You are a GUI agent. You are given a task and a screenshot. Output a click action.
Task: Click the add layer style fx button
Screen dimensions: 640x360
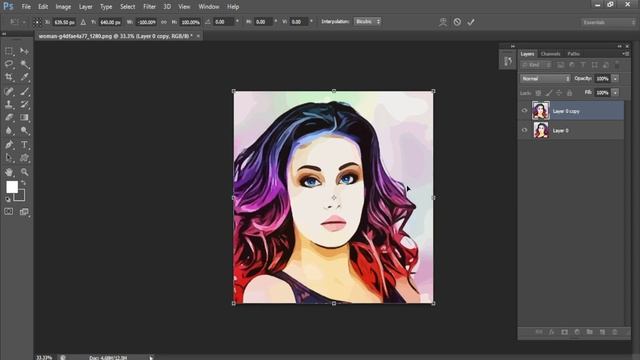[x=551, y=332]
